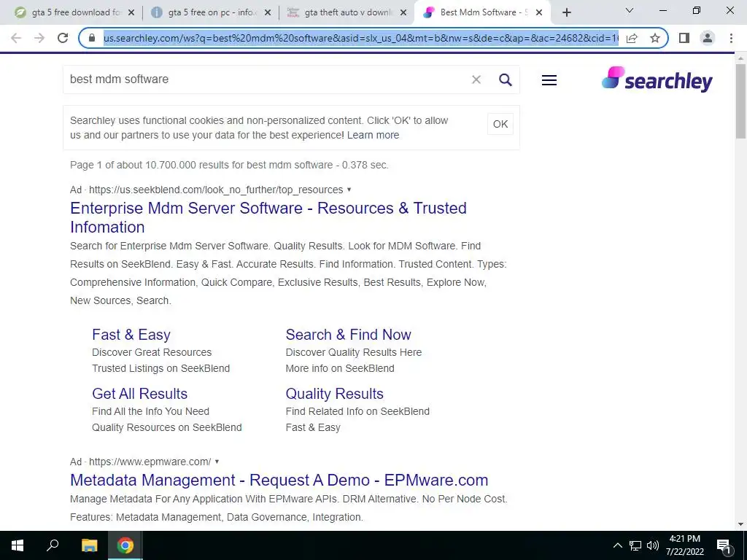This screenshot has width=747, height=560.
Task: Close the 'gta 5 free download' tab
Action: (131, 13)
